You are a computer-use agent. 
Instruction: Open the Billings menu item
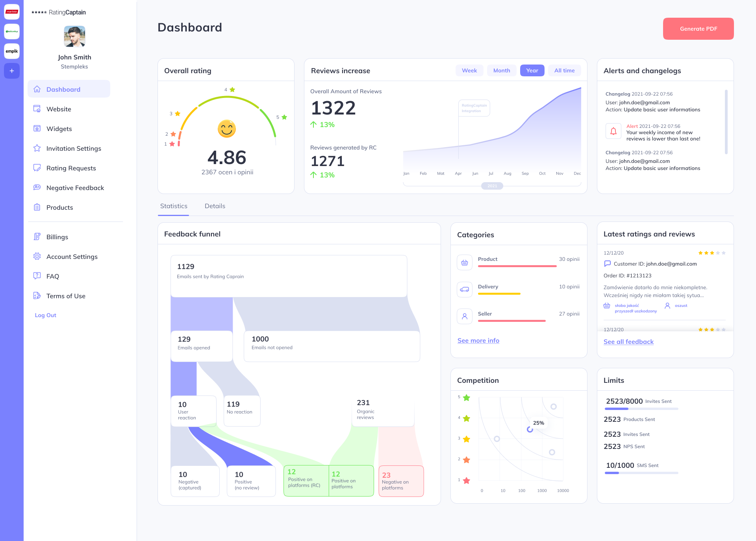click(x=57, y=237)
